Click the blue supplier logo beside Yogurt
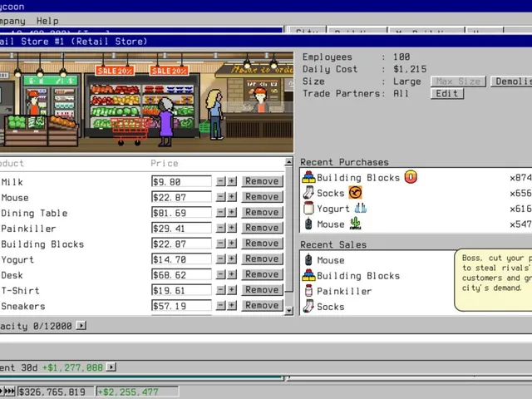 point(360,208)
